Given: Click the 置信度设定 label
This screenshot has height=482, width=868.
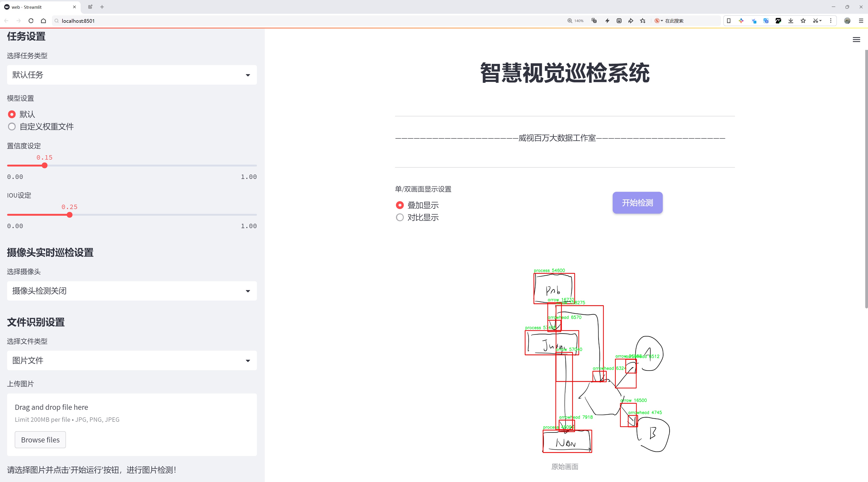Looking at the screenshot, I should tap(24, 146).
